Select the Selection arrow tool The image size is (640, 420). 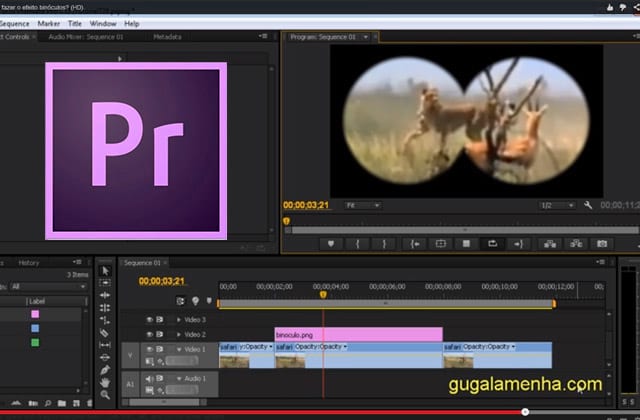click(105, 271)
